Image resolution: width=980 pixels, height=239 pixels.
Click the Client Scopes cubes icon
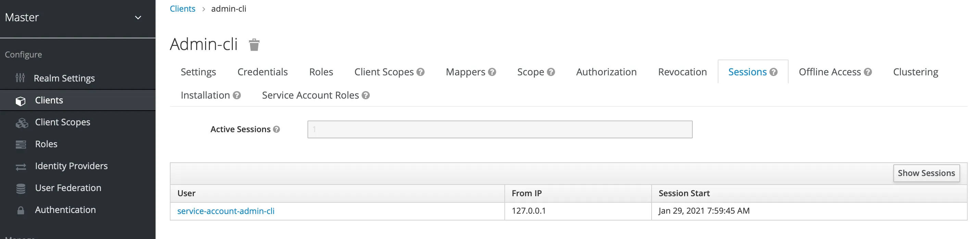[22, 123]
